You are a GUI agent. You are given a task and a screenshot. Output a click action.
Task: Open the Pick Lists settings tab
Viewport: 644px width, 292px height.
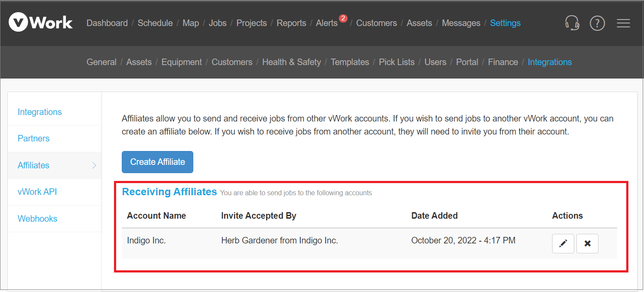(397, 62)
